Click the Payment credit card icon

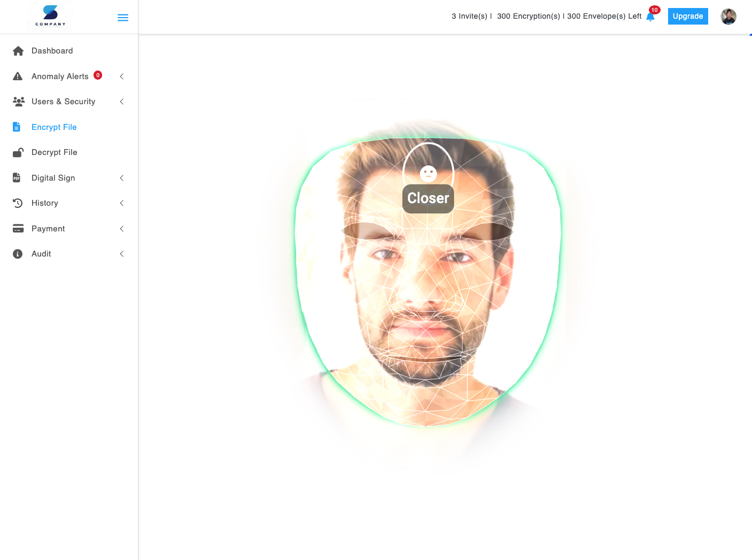tap(18, 229)
